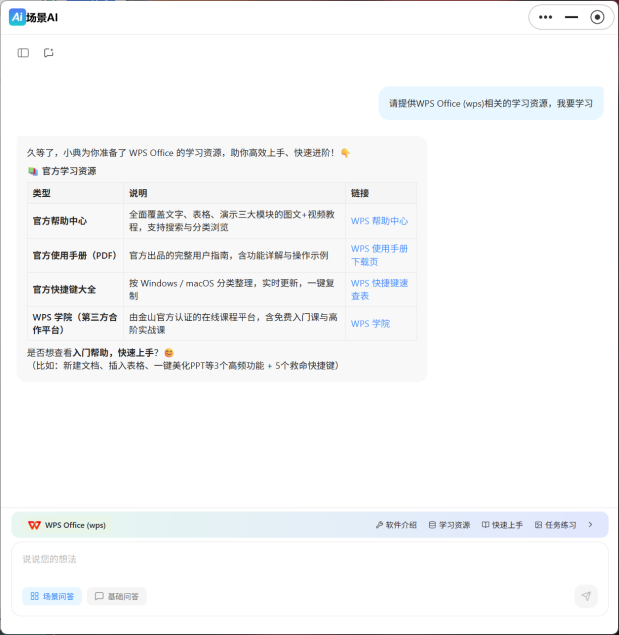The image size is (619, 635).
Task: Click the description starting 全面覆盖文字
Action: (x=232, y=221)
